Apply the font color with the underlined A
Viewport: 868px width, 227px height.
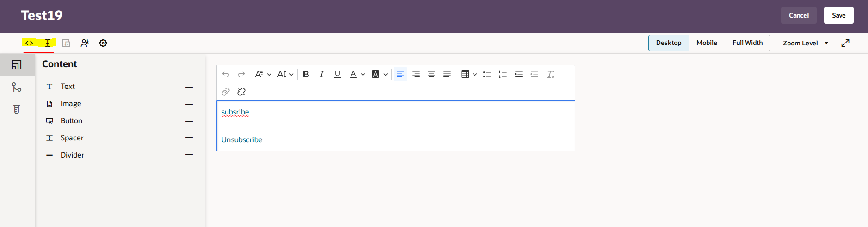click(353, 74)
